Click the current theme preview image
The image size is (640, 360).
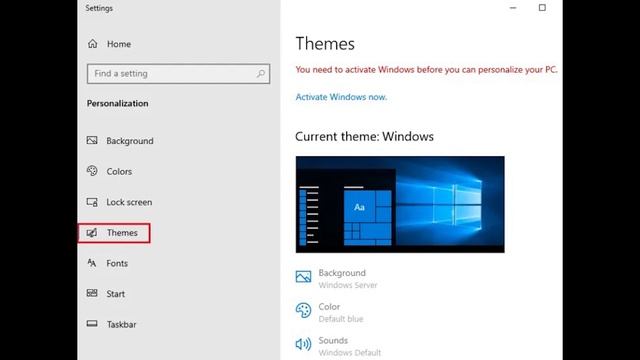click(x=400, y=204)
